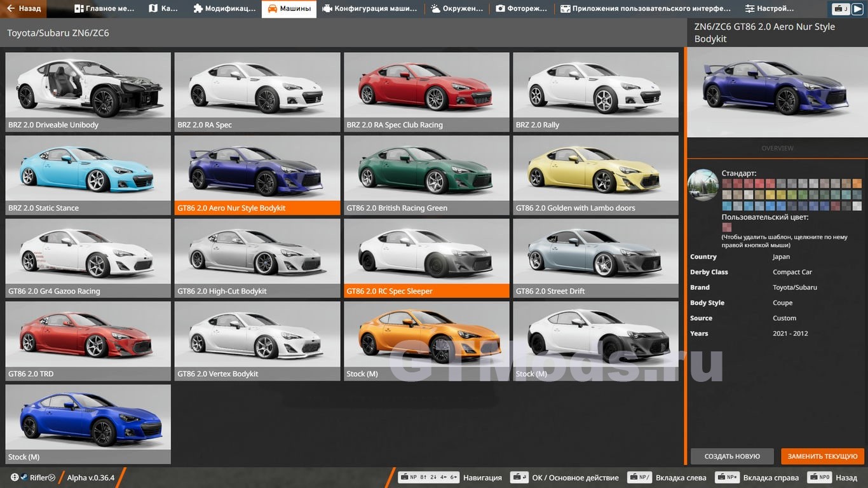Click the keyboard NP arrows icon for Навигация
868x488 pixels.
point(428,477)
